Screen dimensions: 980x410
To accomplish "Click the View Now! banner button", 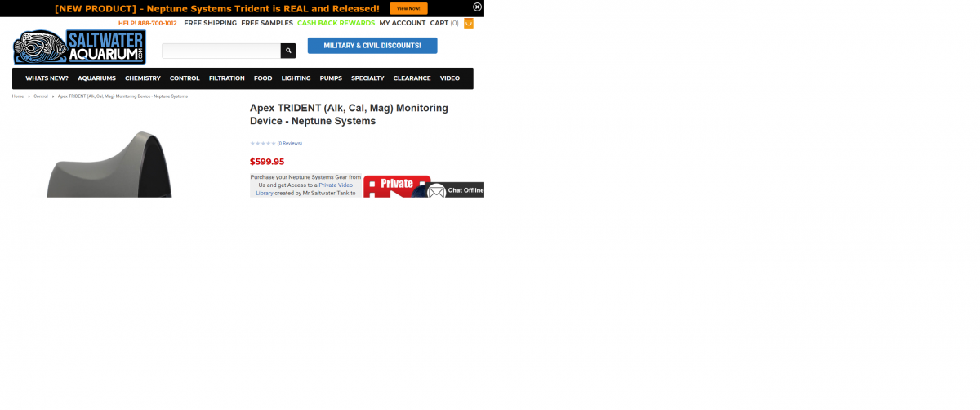I will point(408,8).
